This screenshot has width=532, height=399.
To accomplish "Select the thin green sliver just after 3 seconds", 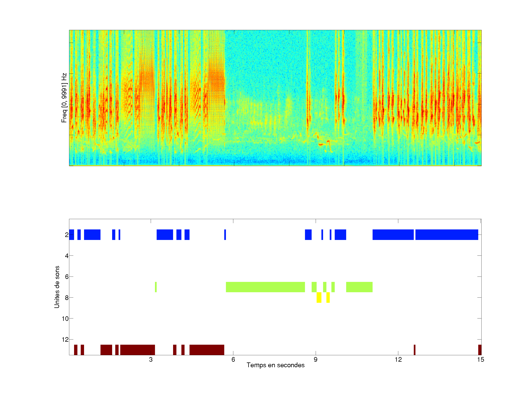I will (156, 287).
